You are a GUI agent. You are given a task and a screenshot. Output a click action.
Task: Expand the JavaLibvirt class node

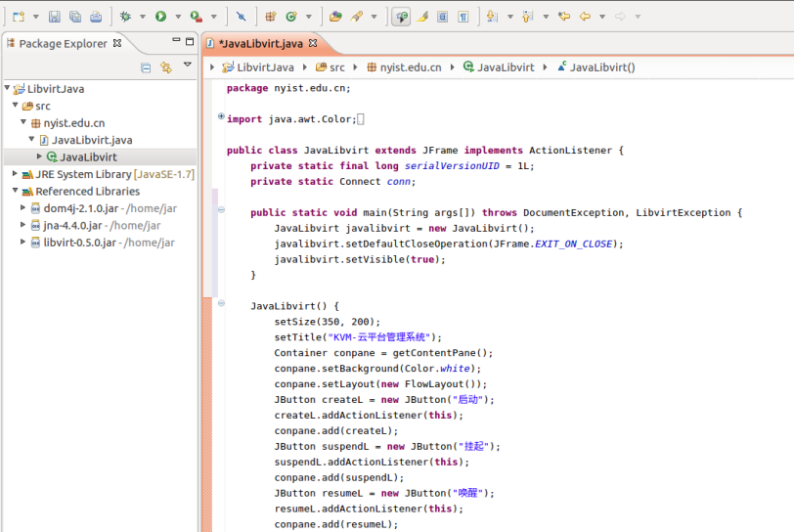click(39, 156)
